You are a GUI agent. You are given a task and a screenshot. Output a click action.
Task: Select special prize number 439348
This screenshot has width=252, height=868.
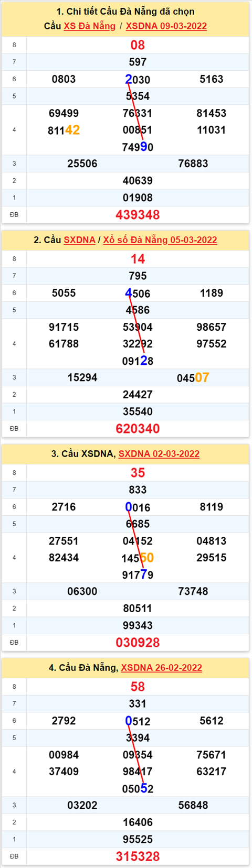click(138, 214)
